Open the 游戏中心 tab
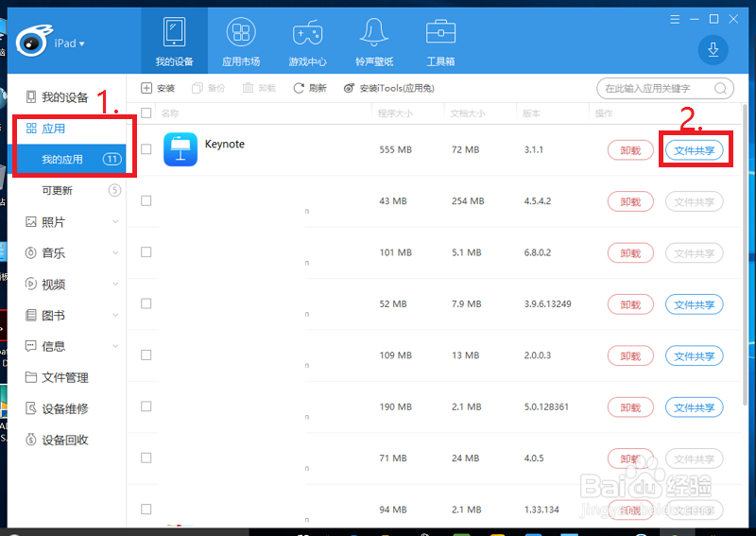The width and height of the screenshot is (756, 536). coord(307,41)
